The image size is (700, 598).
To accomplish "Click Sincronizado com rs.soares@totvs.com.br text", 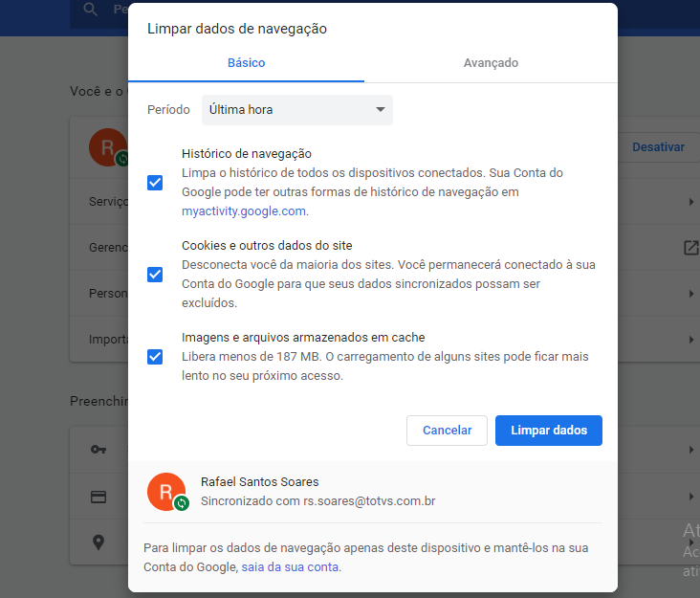I will click(317, 501).
